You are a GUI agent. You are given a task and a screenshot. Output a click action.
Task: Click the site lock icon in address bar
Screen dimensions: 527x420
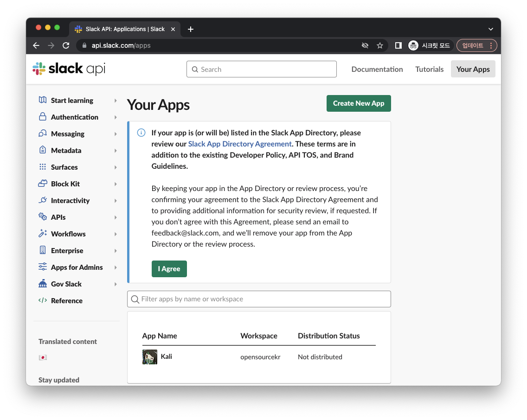[x=84, y=45]
